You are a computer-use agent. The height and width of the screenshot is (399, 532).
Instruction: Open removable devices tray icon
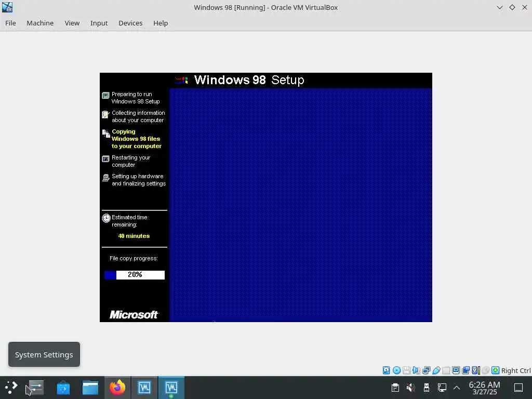tap(427, 387)
